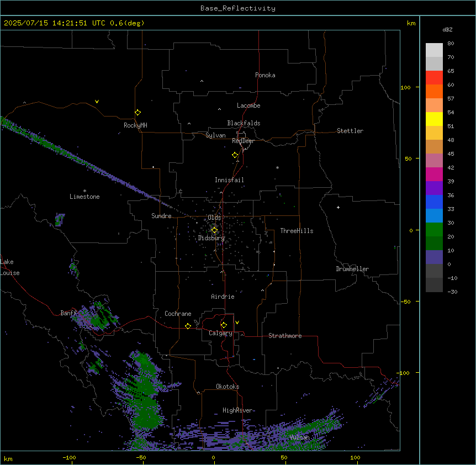The height and width of the screenshot is (465, 476).
Task: Click the HighRiver label
Action: [237, 410]
